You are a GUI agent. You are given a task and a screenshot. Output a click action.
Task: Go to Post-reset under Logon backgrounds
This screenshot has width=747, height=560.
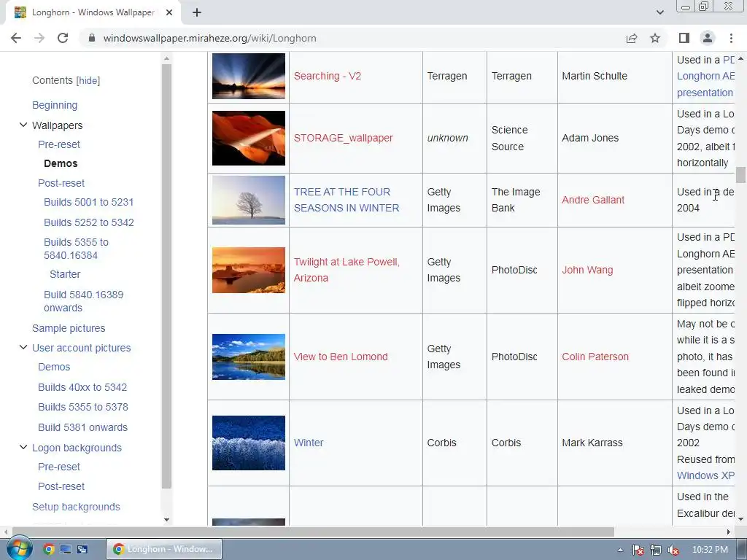[x=61, y=486]
